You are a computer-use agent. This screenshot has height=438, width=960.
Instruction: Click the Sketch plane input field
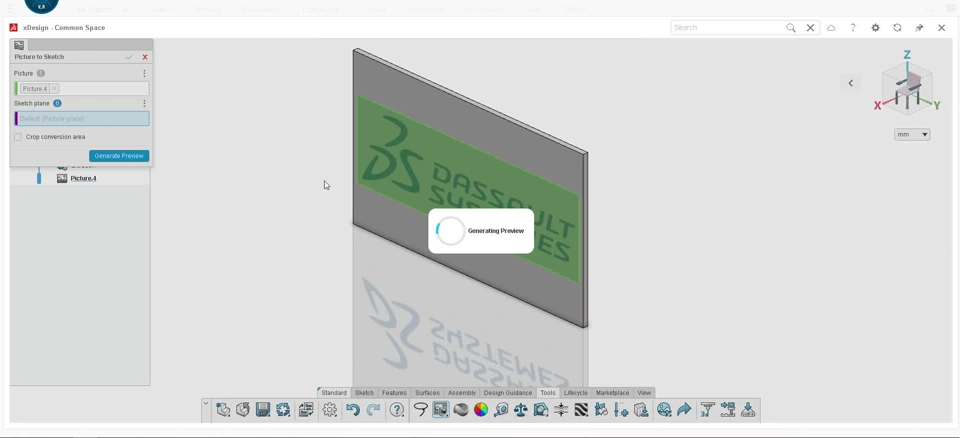tap(82, 119)
